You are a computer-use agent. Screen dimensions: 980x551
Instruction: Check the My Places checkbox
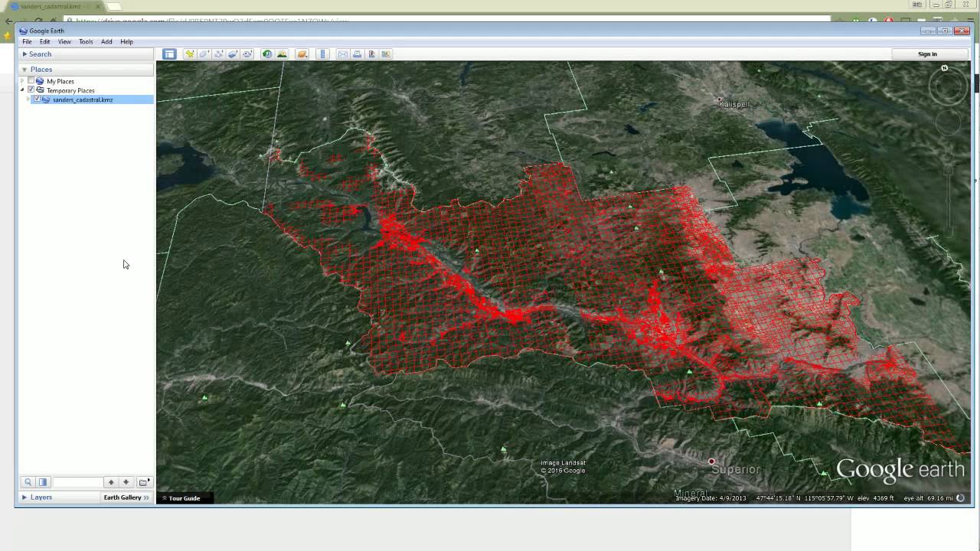pyautogui.click(x=31, y=81)
